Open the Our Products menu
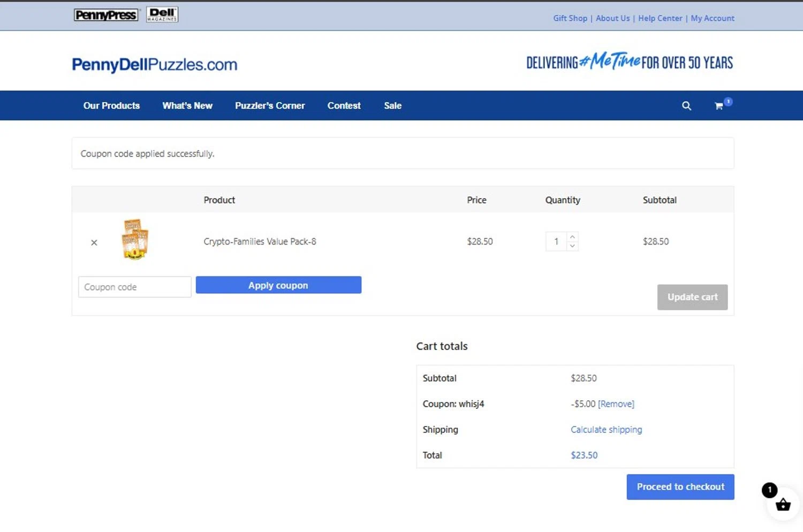This screenshot has height=532, width=803. [x=111, y=106]
